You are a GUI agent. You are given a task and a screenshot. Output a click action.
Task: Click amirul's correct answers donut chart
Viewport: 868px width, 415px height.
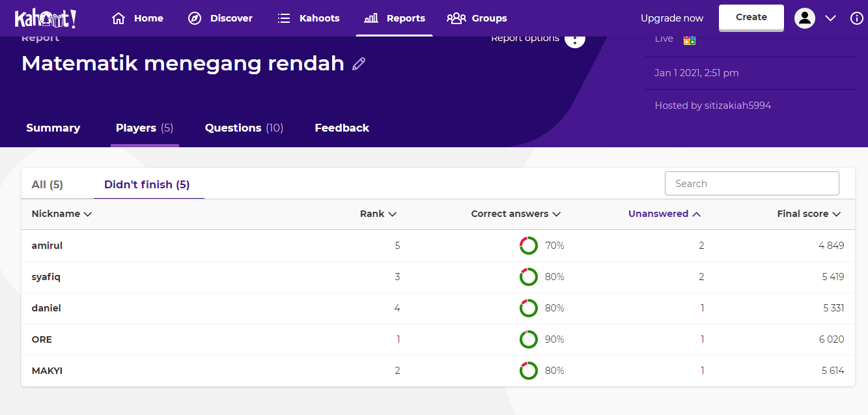click(x=529, y=246)
